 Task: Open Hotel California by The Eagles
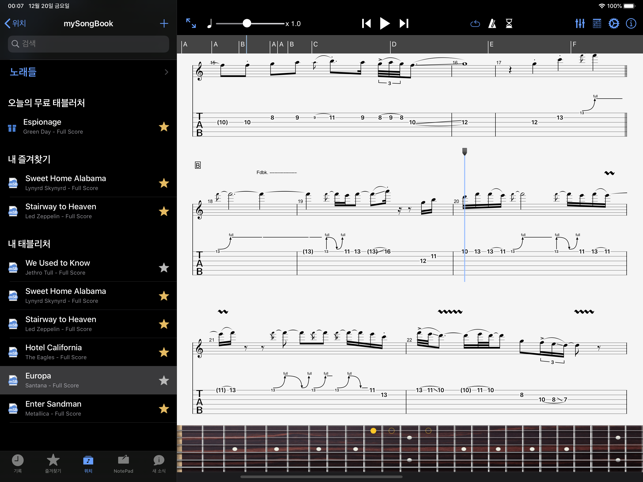pyautogui.click(x=88, y=352)
